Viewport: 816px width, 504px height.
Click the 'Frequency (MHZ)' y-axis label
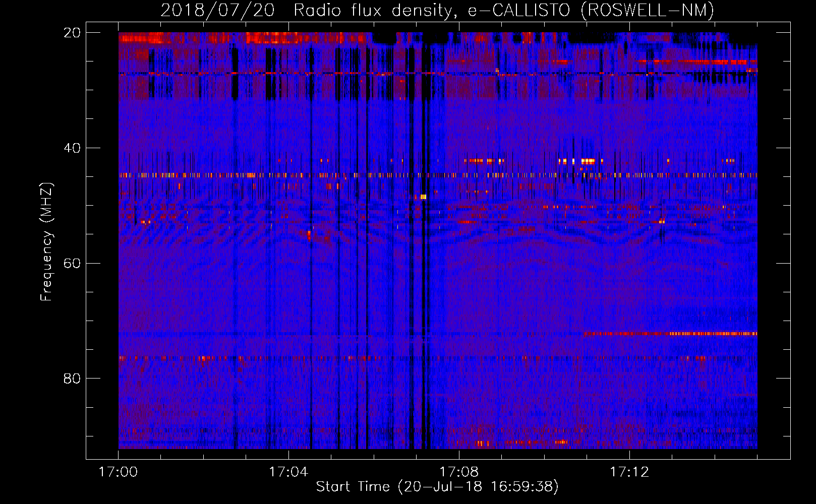pos(46,241)
